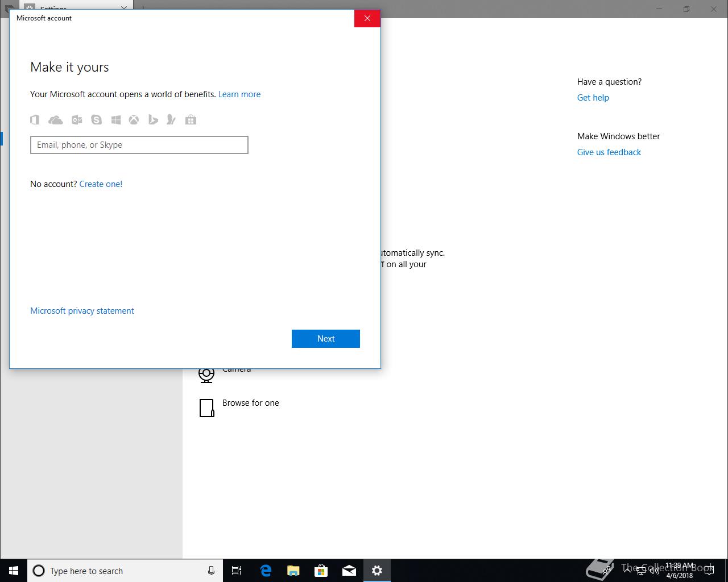The width and height of the screenshot is (728, 582).
Task: Click the Store bag icon in the dialog
Action: 191,119
